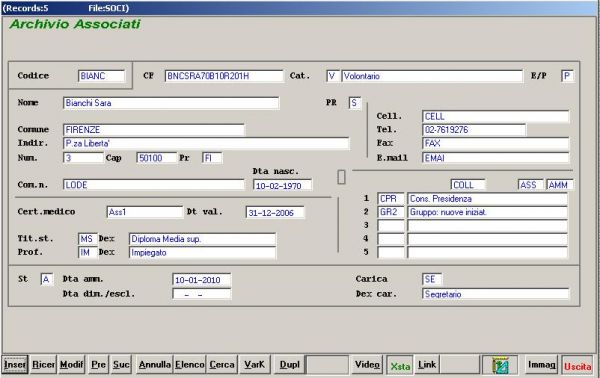
Task: Click the Com.n. field LODE
Action: 154,185
